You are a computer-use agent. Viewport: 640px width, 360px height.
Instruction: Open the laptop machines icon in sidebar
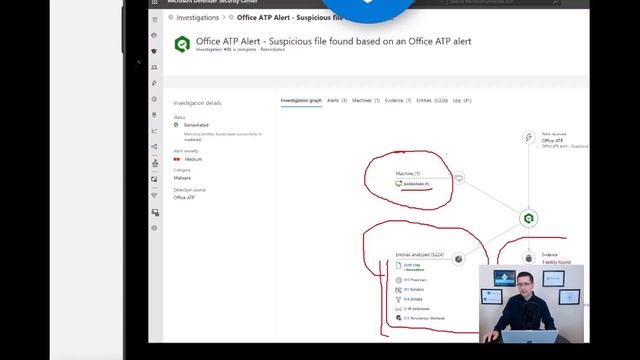click(154, 67)
